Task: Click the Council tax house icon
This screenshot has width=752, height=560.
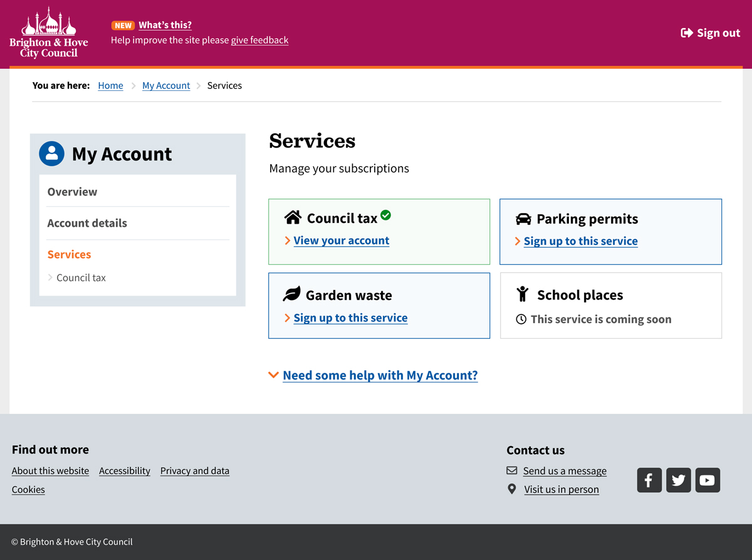Action: click(293, 217)
